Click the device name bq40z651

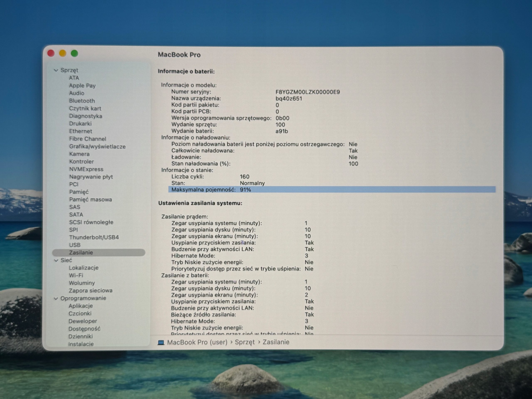(289, 99)
